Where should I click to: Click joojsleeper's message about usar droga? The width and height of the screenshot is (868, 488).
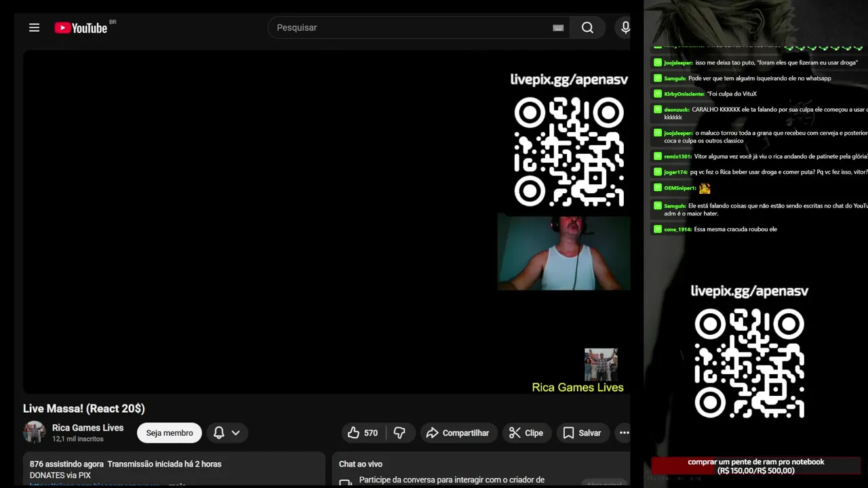[760, 62]
